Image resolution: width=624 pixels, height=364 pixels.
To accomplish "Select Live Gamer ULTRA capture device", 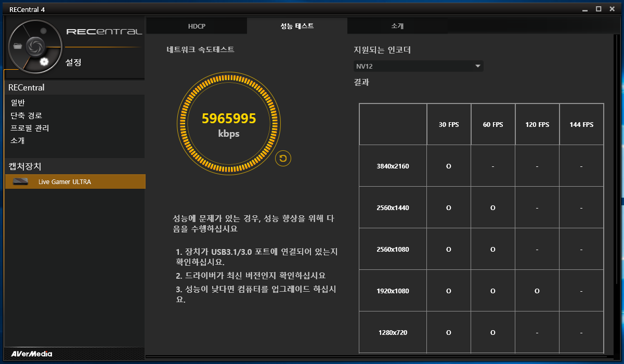I will point(75,181).
